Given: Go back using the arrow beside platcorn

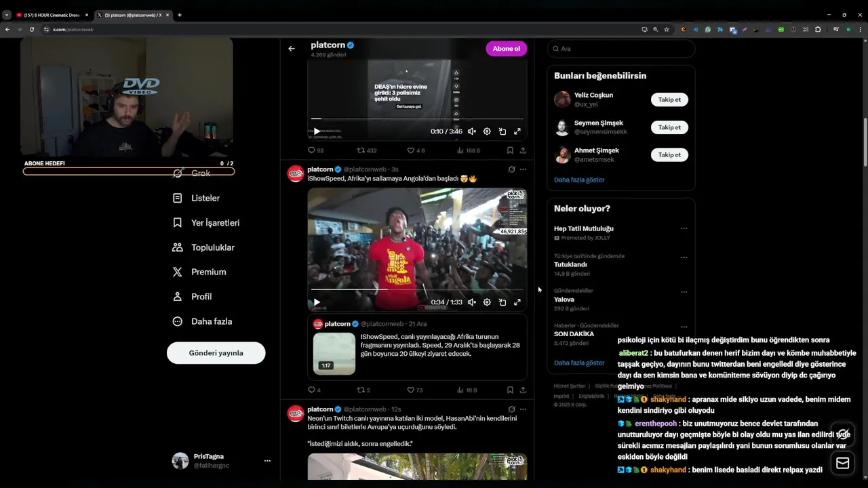Looking at the screenshot, I should click(x=292, y=49).
